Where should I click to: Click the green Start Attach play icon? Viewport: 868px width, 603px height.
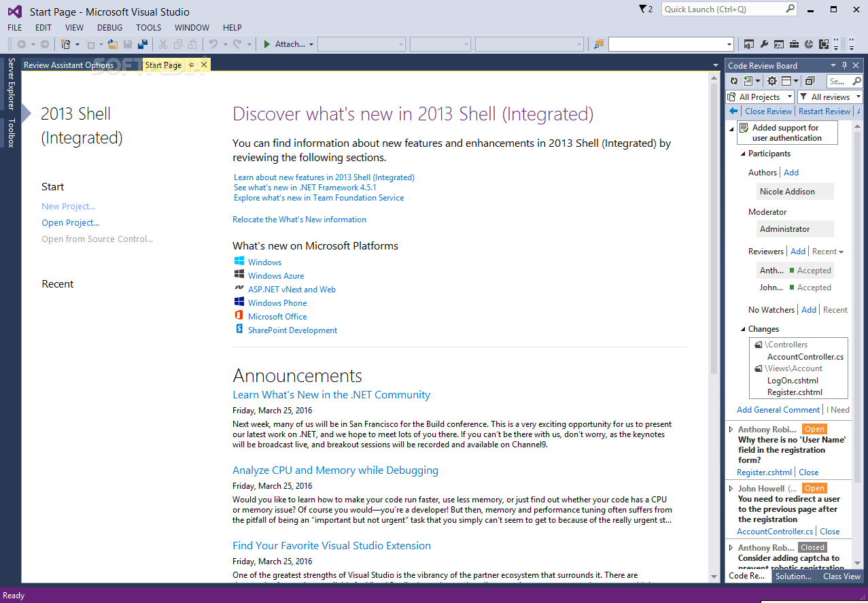pyautogui.click(x=267, y=44)
